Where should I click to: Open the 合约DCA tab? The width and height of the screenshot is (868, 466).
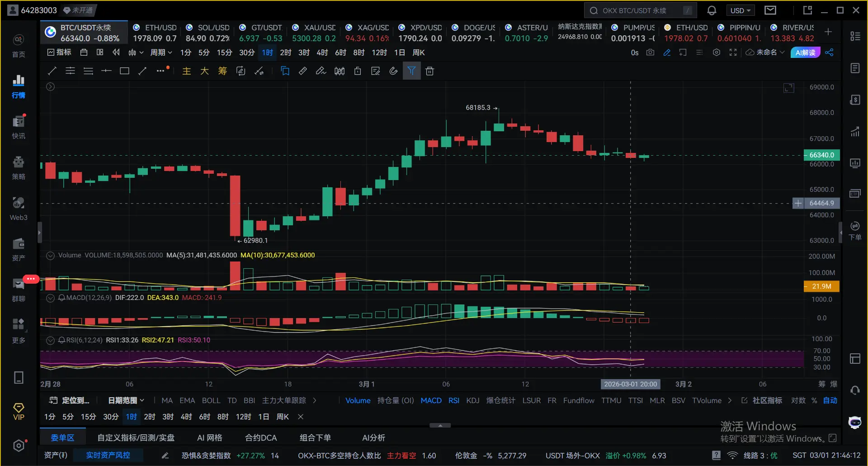[261, 437]
